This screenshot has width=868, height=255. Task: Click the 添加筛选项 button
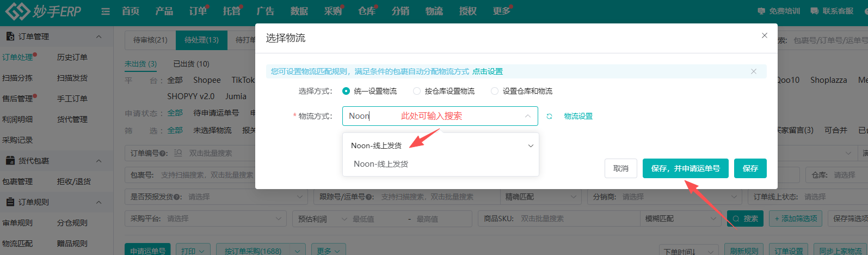796,218
